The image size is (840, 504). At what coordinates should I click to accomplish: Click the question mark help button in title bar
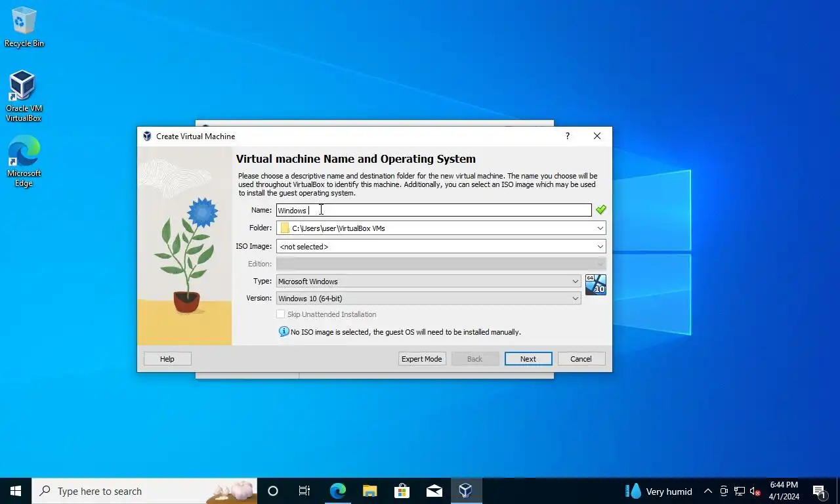tap(568, 136)
